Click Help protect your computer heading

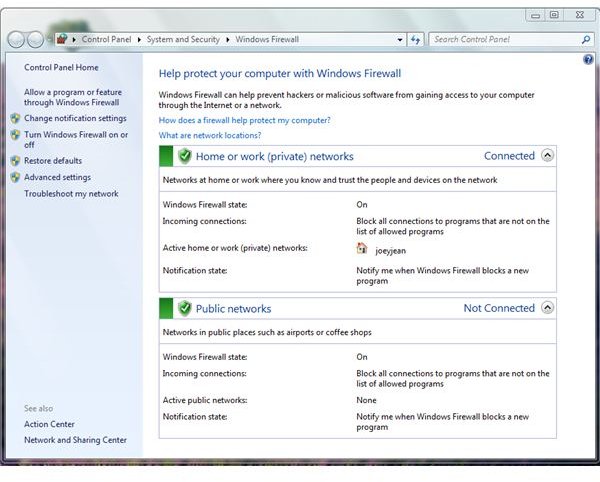click(x=280, y=73)
